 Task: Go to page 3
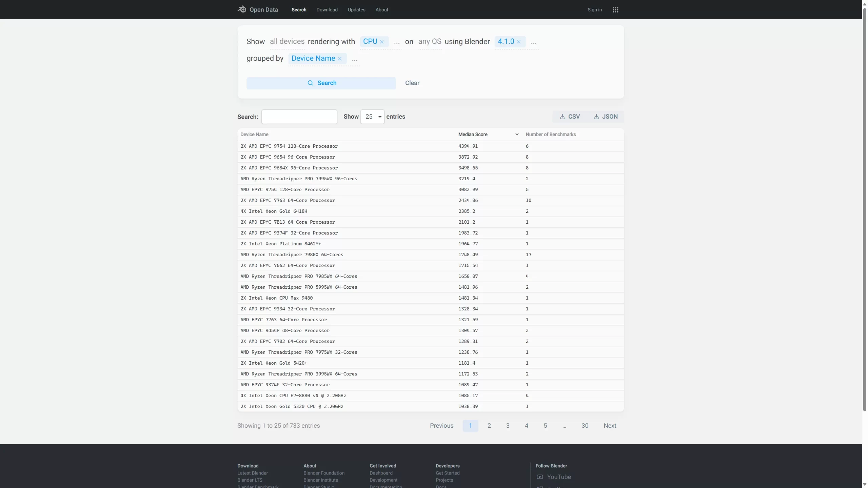click(508, 426)
